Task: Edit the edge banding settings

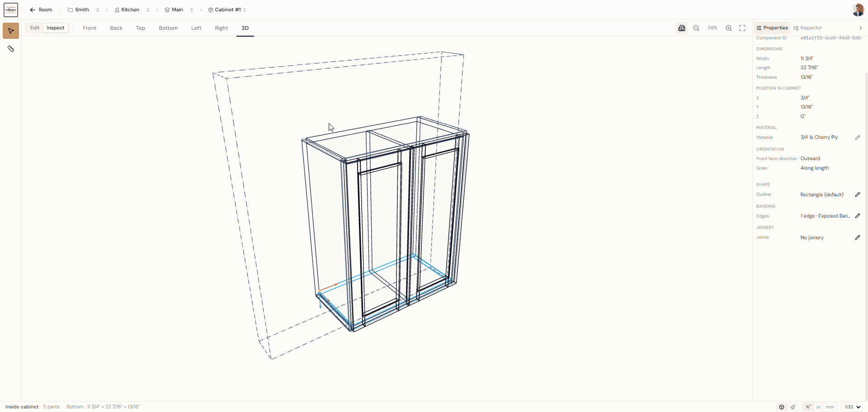Action: point(858,216)
